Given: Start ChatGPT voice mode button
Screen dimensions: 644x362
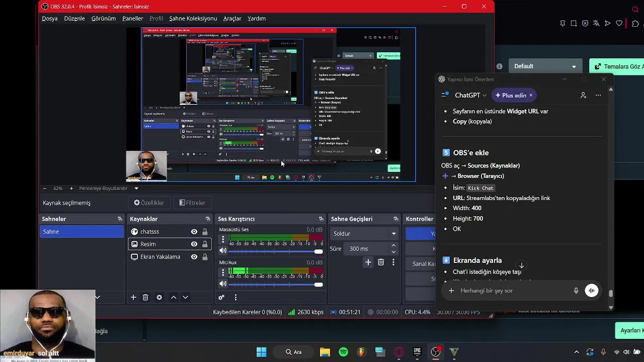Looking at the screenshot, I should pos(592,291).
